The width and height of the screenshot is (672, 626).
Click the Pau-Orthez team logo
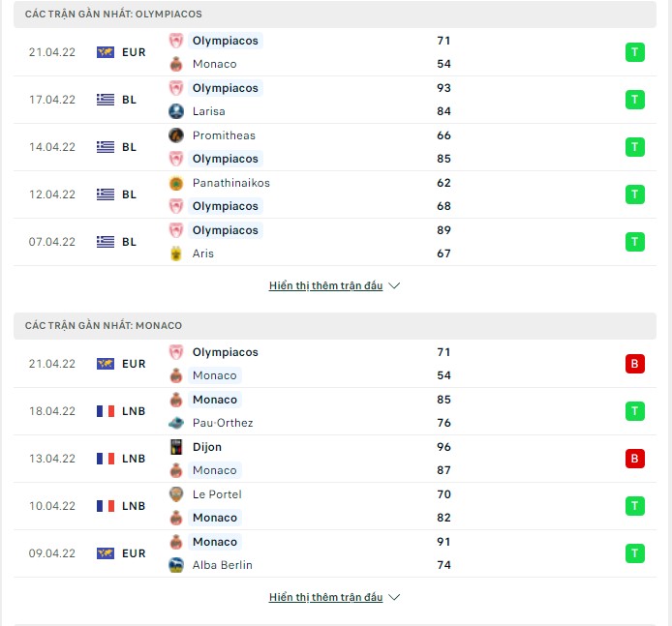pos(175,423)
